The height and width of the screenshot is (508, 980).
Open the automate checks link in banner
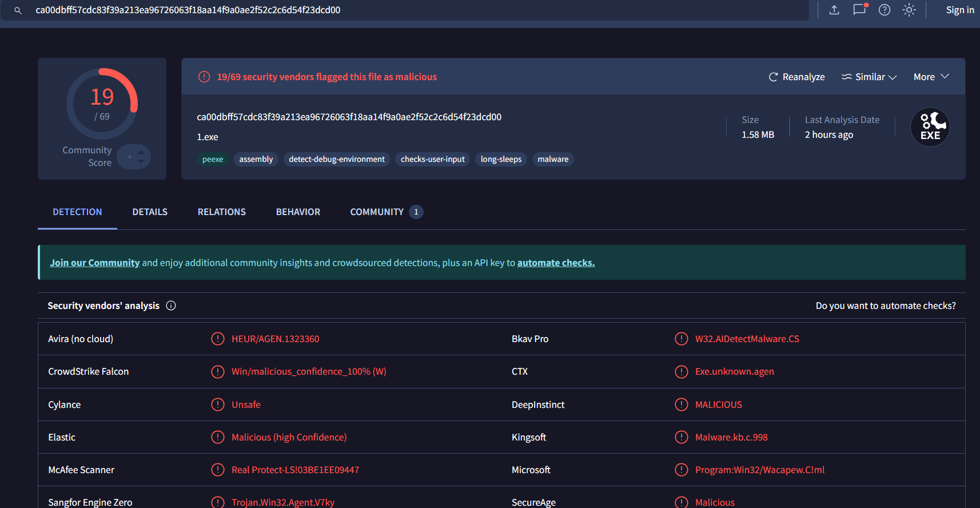point(556,263)
